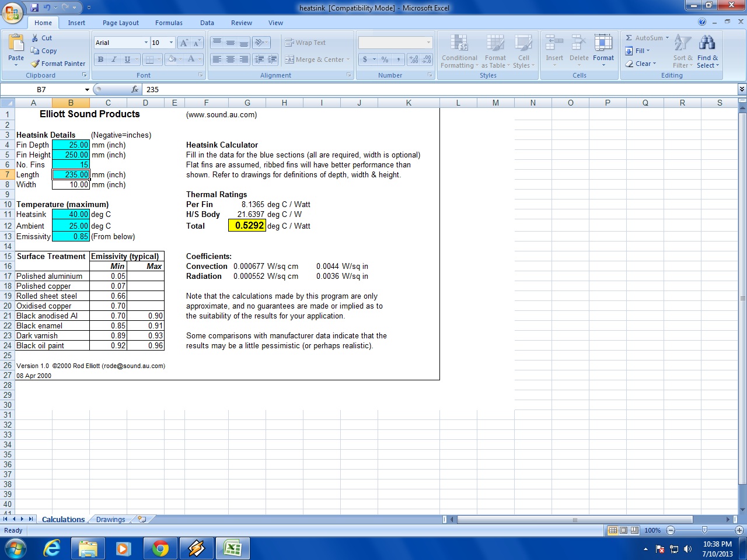747x560 pixels.
Task: Open Conditional Formatting
Action: [x=459, y=51]
